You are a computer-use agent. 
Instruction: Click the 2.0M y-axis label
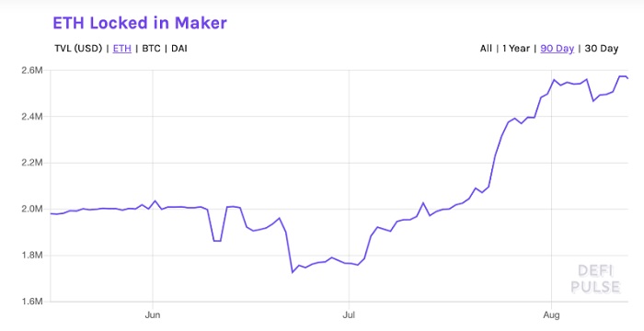[32, 209]
